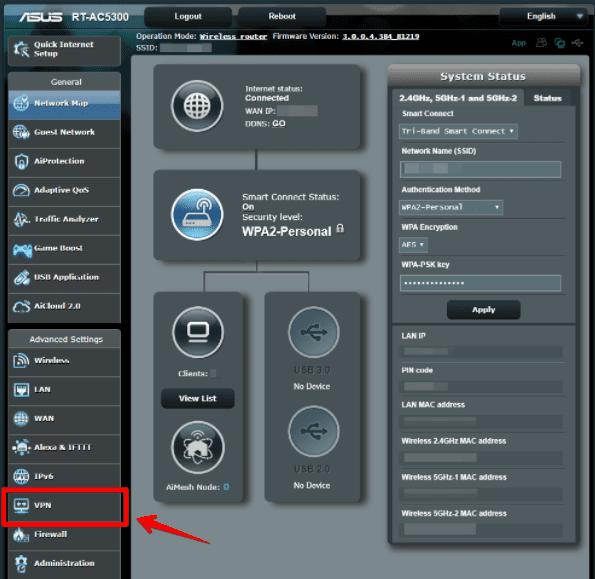This screenshot has width=595, height=579.
Task: Open Tri-Band Smart Connect dropdown
Action: [458, 131]
